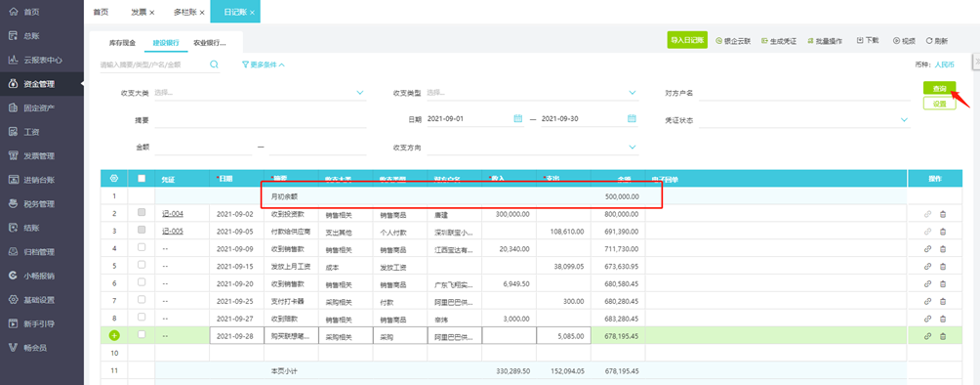Expand the 凭证状态 dropdown
This screenshot has height=385, width=980.
pyautogui.click(x=904, y=119)
